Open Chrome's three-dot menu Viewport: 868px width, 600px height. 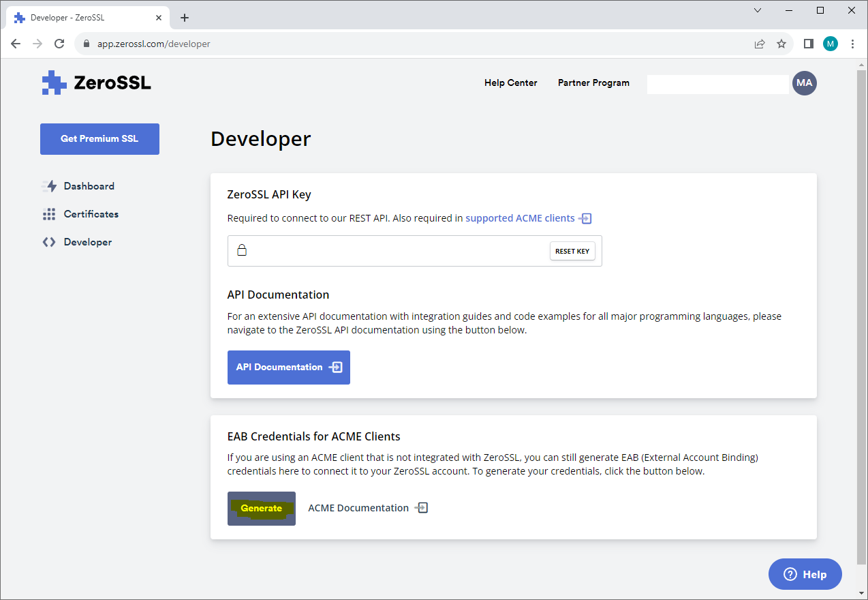tap(852, 43)
